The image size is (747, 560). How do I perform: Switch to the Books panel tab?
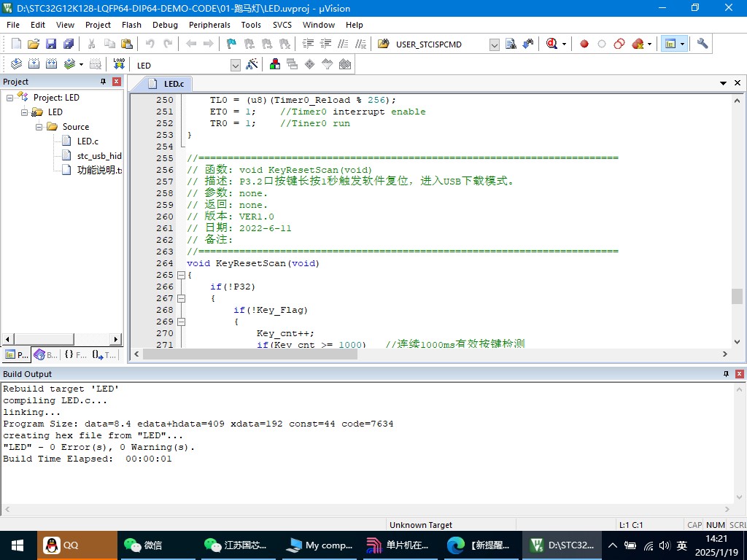tap(46, 354)
